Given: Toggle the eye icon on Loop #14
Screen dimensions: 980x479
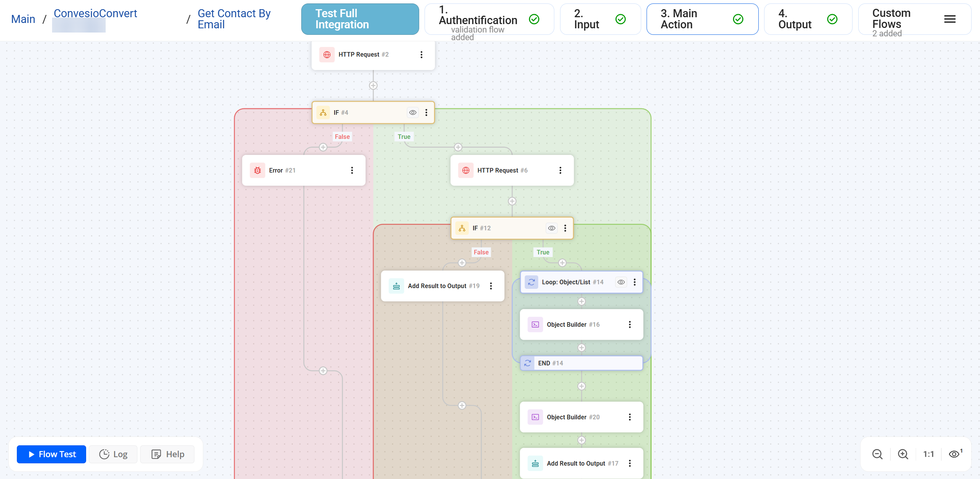Looking at the screenshot, I should (x=621, y=282).
